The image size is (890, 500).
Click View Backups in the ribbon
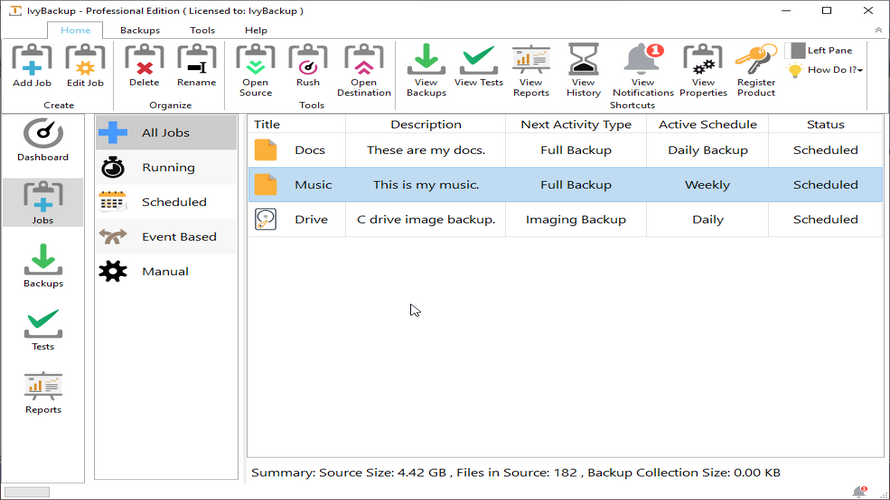(x=426, y=70)
